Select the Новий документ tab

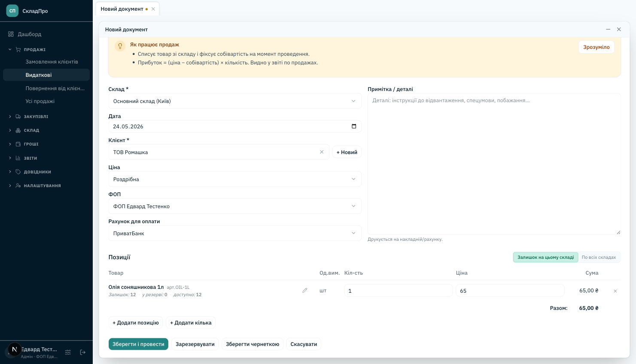tap(122, 9)
